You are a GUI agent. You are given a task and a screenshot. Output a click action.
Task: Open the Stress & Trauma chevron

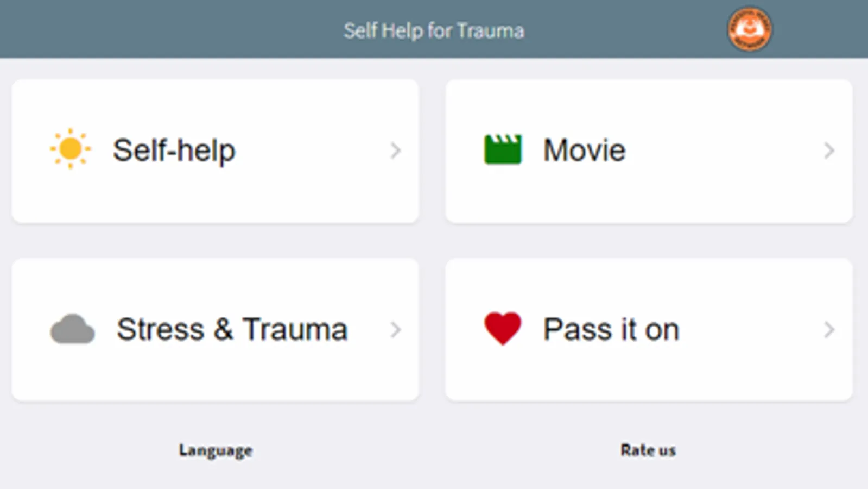[x=396, y=329]
